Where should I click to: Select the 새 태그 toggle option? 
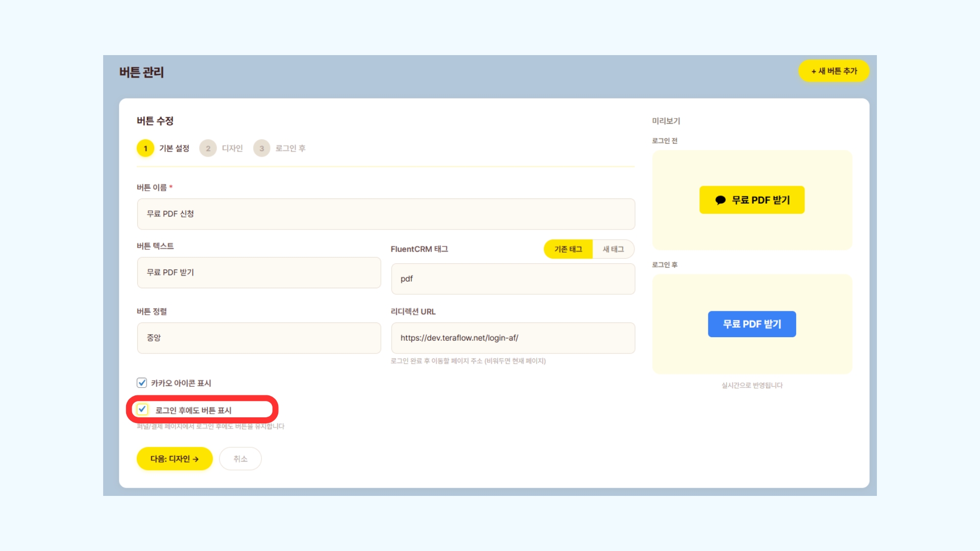pos(613,249)
